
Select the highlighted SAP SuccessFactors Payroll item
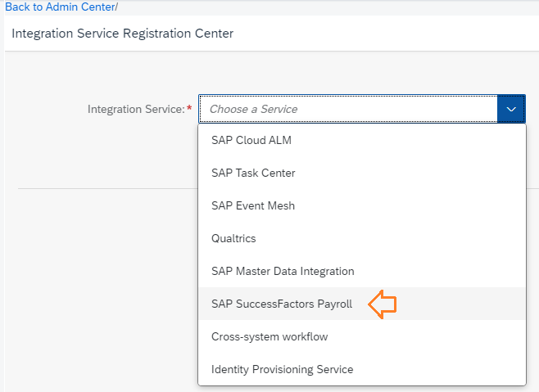tap(362, 304)
